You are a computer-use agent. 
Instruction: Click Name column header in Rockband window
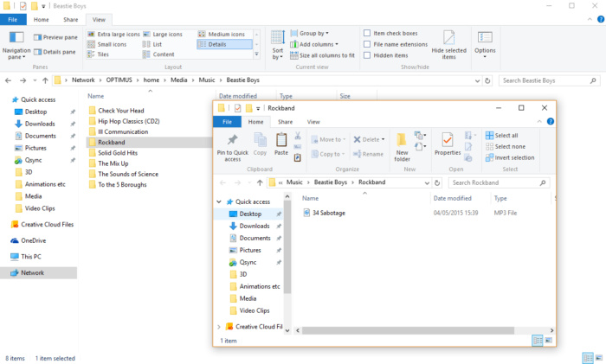310,198
